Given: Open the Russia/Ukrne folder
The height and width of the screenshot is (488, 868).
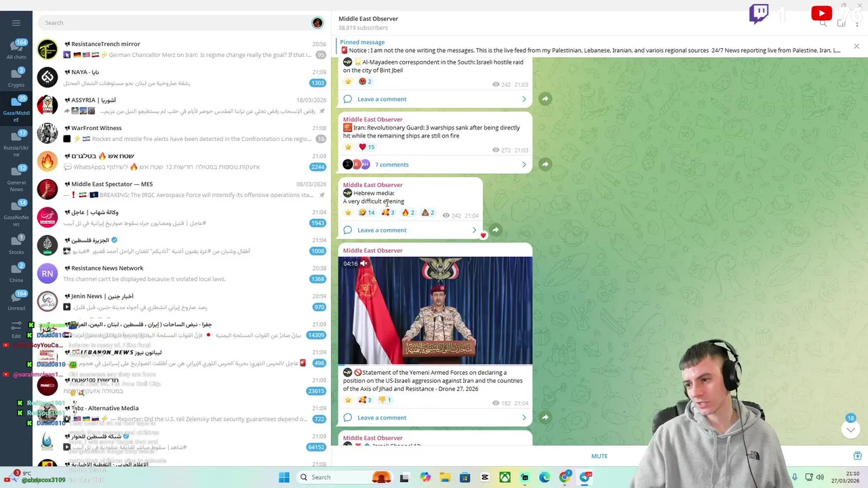Looking at the screenshot, I should 16,142.
